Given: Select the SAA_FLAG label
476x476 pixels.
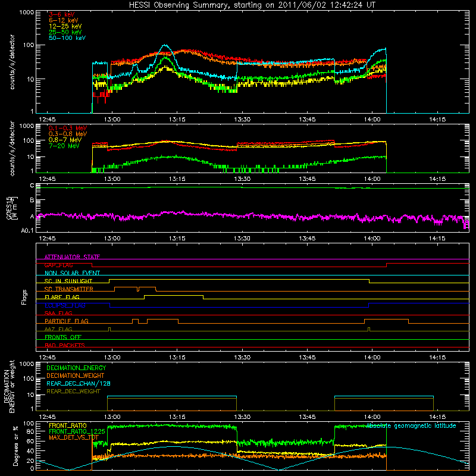Looking at the screenshot, I should coord(58,313).
